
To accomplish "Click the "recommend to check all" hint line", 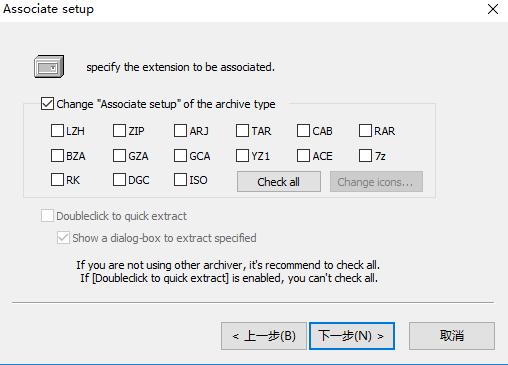I will click(x=228, y=265).
